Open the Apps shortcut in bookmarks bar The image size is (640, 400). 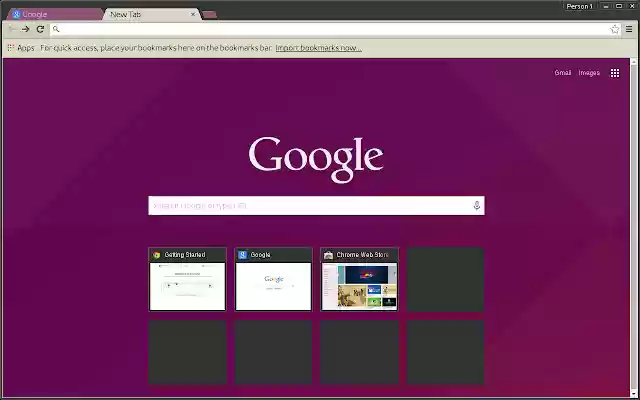(21, 47)
